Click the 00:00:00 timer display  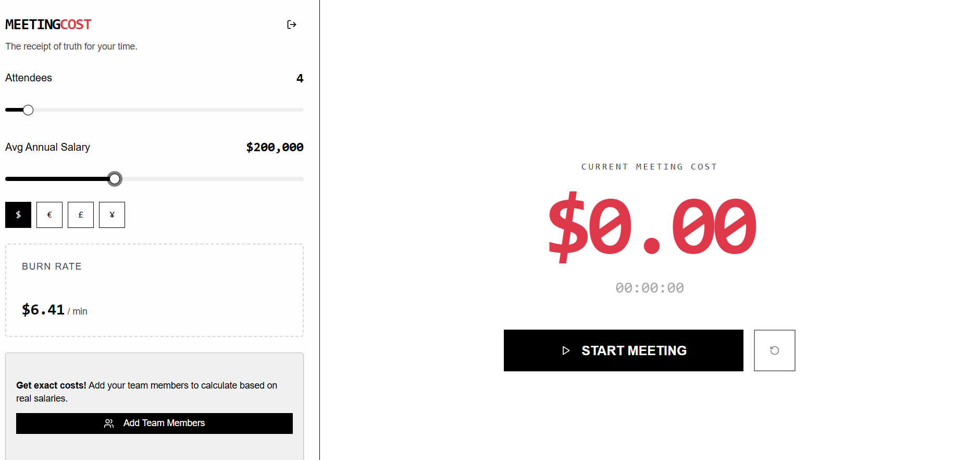pyautogui.click(x=649, y=287)
